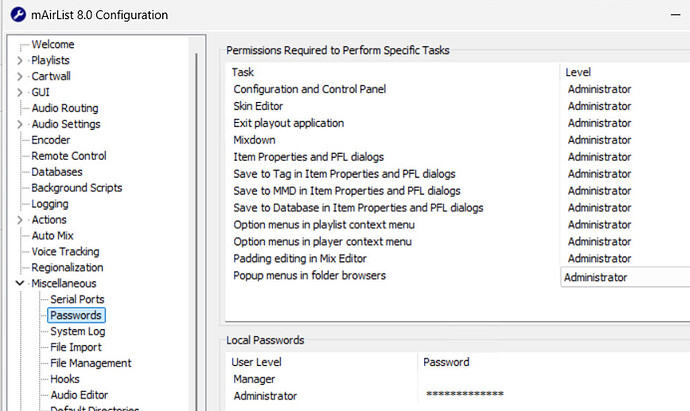Select Audio Routing in the sidebar
This screenshot has height=411, width=690.
[65, 108]
